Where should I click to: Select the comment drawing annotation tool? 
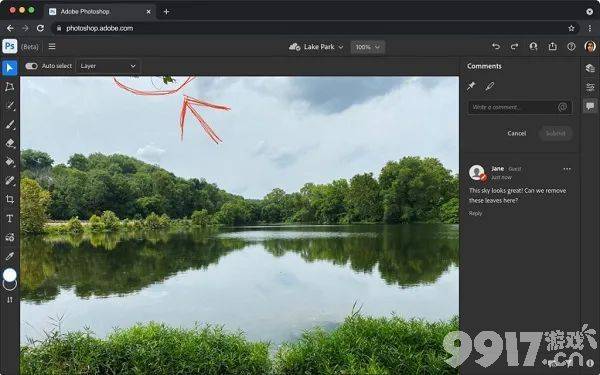click(489, 86)
